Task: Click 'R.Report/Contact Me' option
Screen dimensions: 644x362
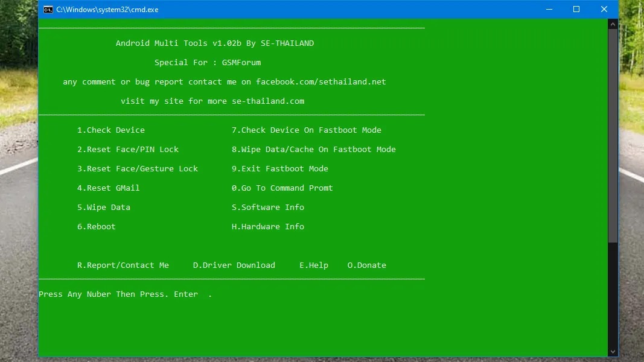Action: (123, 265)
